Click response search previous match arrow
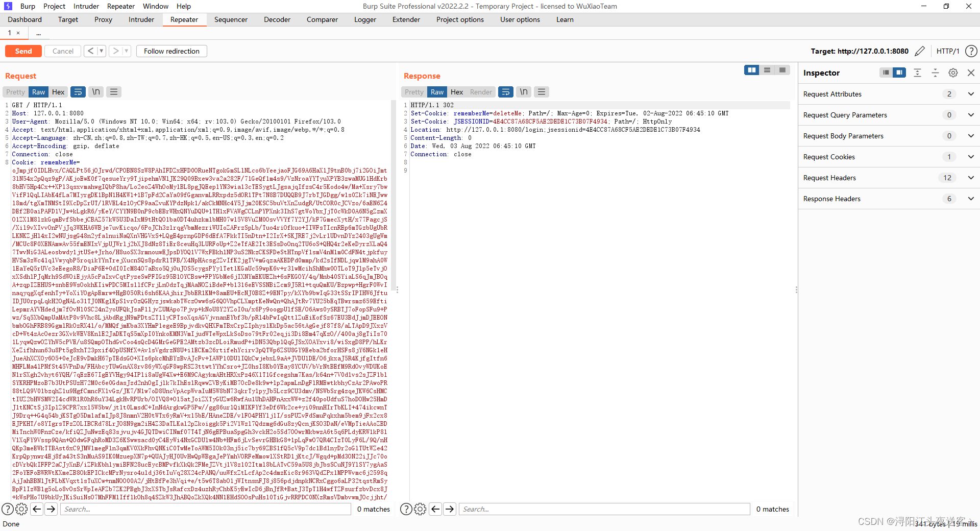This screenshot has width=980, height=531. [435, 509]
